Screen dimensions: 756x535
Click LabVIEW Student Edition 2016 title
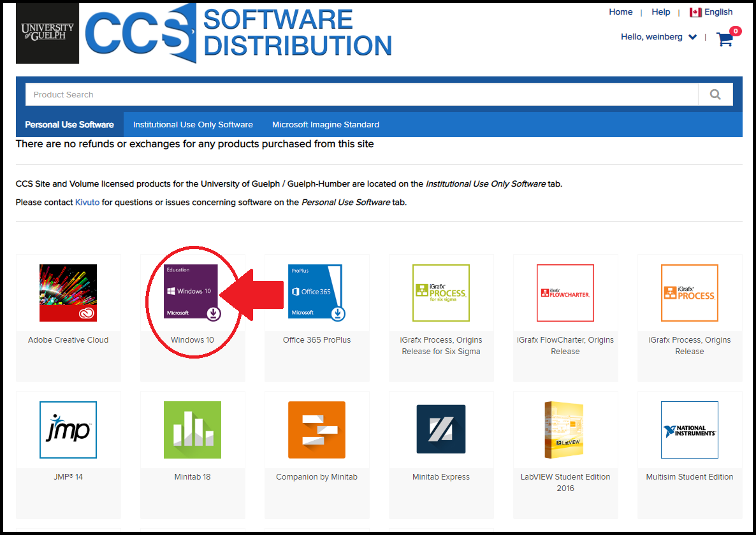(565, 483)
